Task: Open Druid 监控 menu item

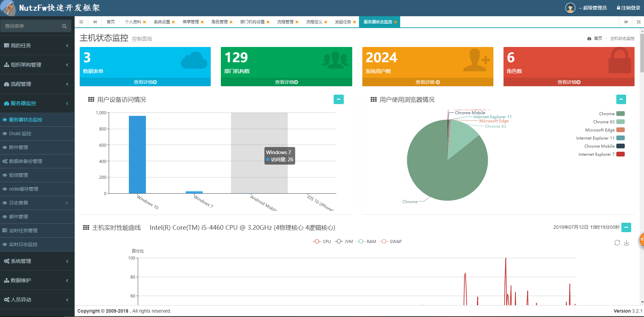Action: [37, 133]
